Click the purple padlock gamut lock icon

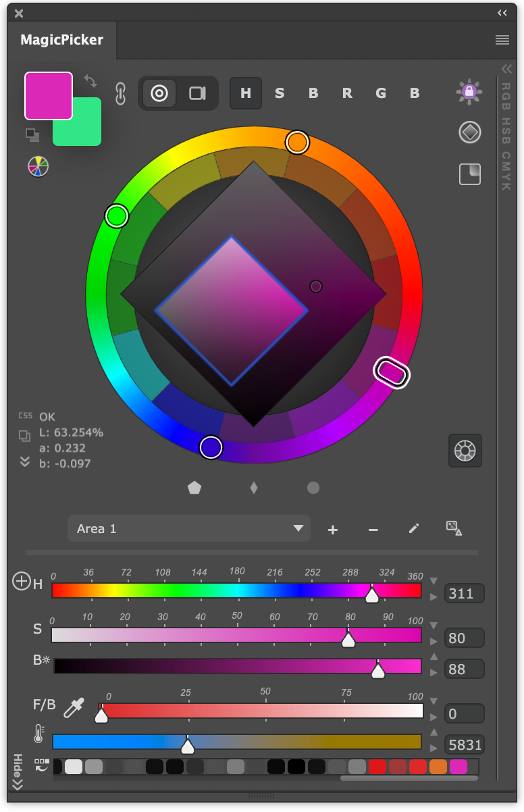[469, 92]
